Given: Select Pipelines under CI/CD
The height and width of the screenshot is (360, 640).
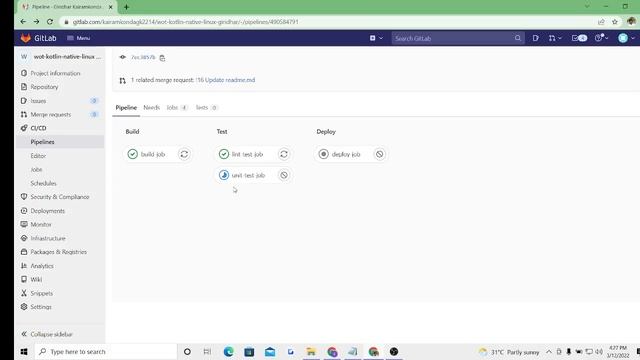Looking at the screenshot, I should 42,142.
